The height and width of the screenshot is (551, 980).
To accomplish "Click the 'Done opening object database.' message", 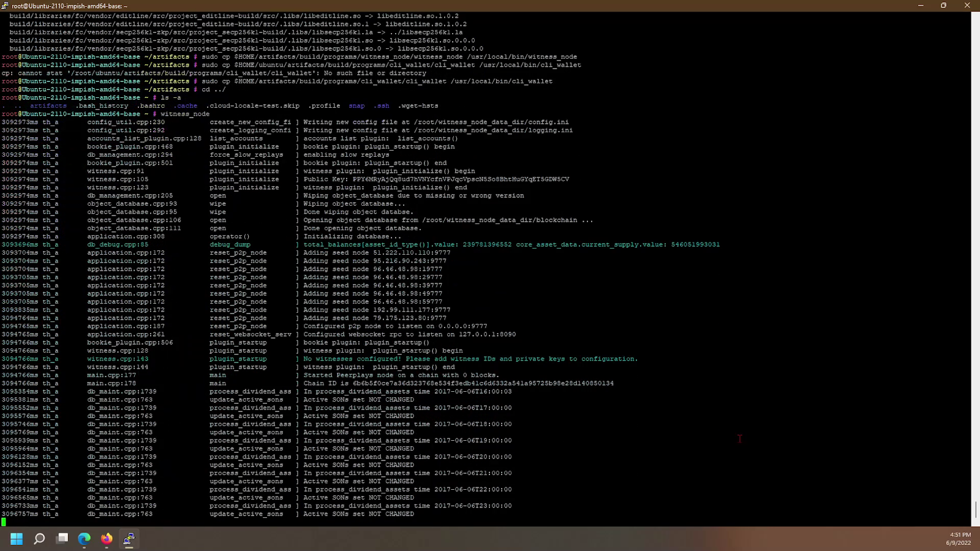I will point(363,228).
